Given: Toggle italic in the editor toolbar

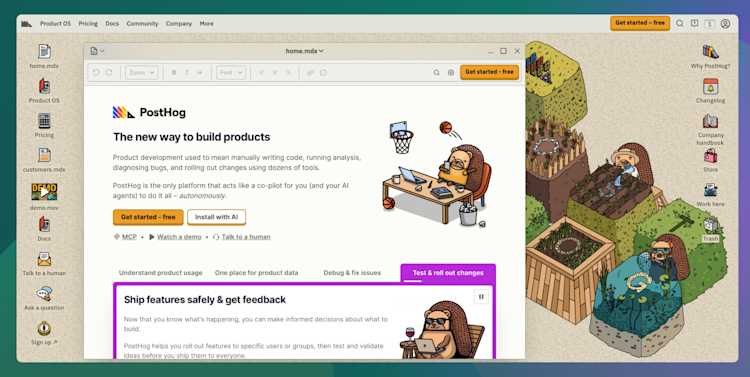Looking at the screenshot, I should click(187, 73).
